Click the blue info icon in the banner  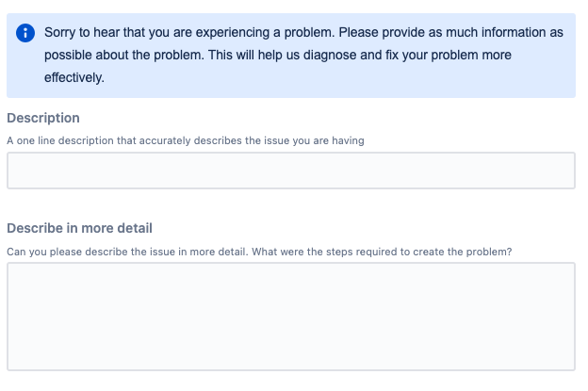pos(25,33)
